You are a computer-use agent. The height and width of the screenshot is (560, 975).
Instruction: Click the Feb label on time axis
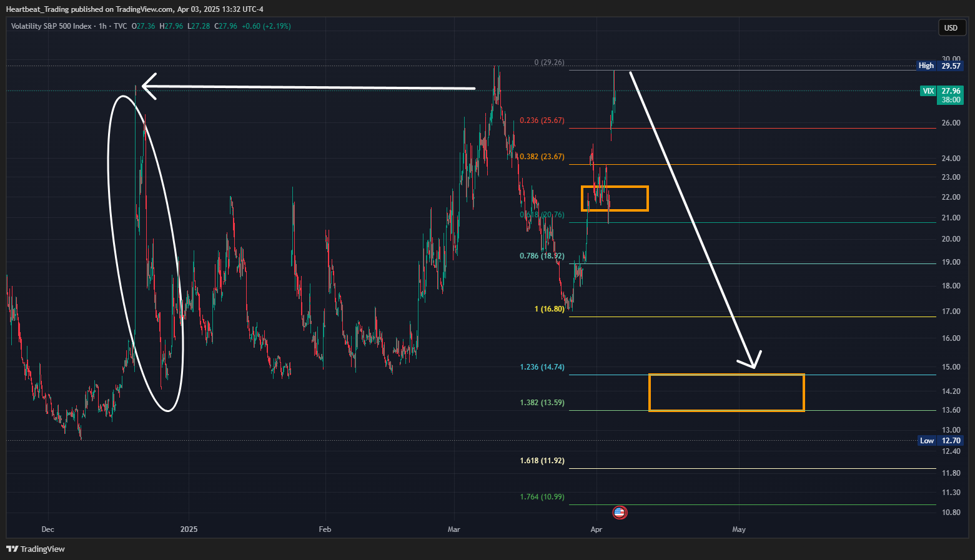tap(325, 529)
